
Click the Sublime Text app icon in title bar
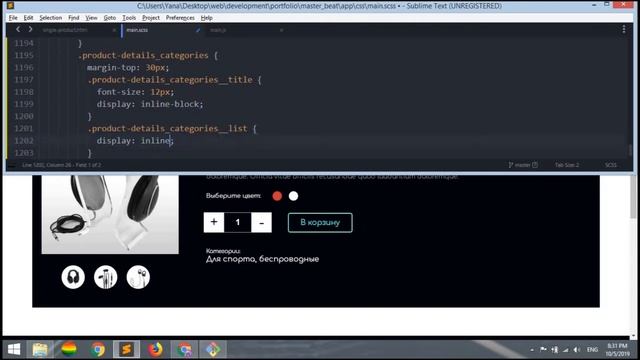[11, 6]
